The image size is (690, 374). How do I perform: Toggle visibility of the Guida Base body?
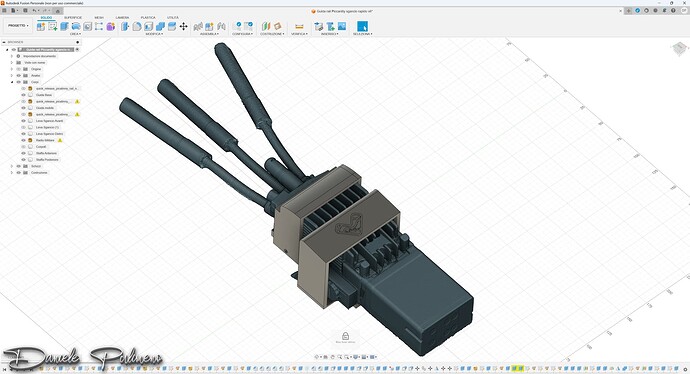(x=24, y=95)
